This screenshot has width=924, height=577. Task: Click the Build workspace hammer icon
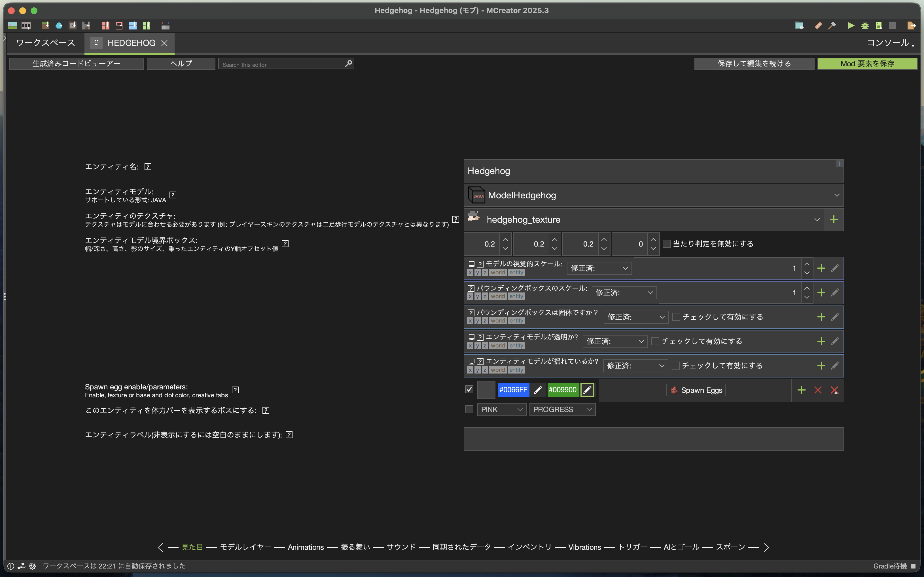(x=832, y=26)
